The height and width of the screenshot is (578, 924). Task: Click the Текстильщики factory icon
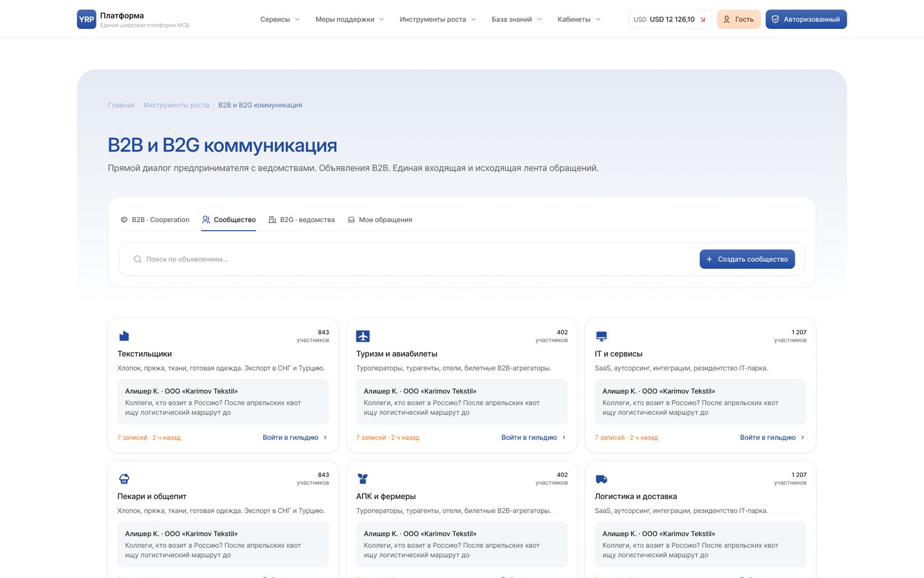(124, 336)
